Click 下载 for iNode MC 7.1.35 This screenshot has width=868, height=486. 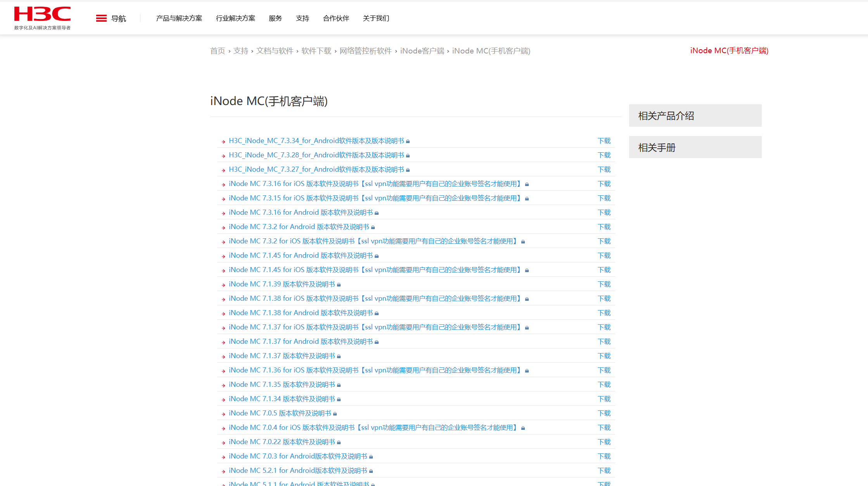(x=604, y=384)
